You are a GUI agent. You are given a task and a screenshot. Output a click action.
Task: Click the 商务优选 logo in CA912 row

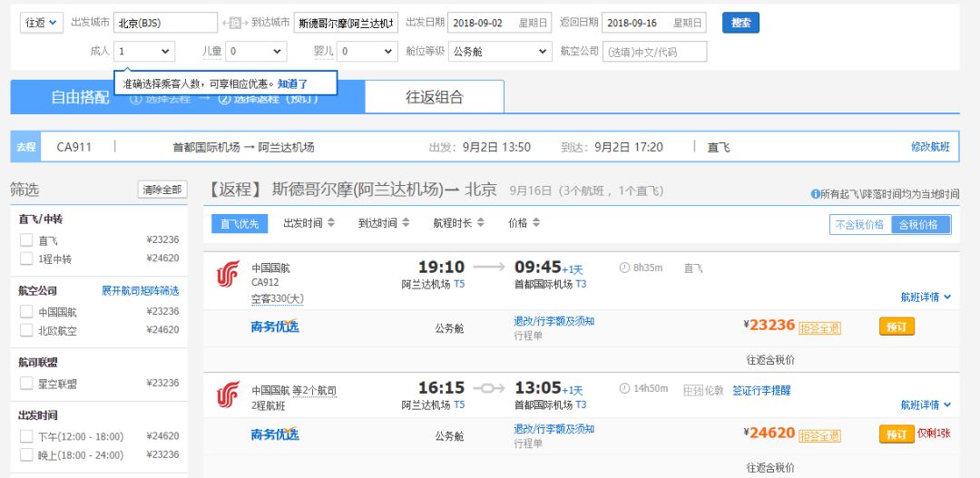pos(275,327)
